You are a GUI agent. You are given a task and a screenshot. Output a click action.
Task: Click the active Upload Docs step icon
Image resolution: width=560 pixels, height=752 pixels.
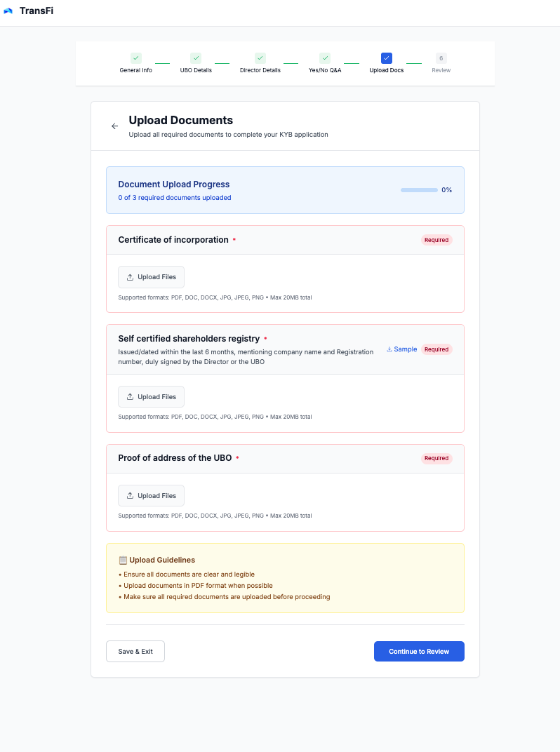pyautogui.click(x=386, y=58)
